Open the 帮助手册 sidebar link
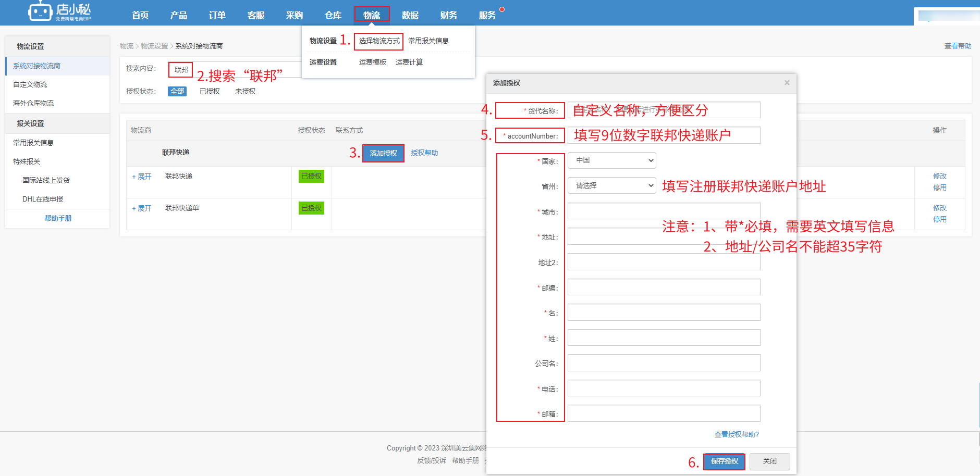 point(58,218)
